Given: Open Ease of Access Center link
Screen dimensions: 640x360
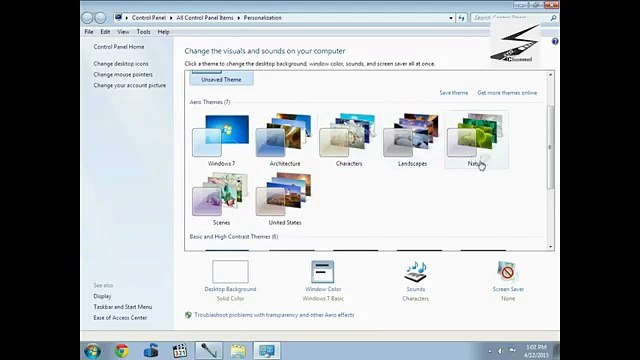Looking at the screenshot, I should 120,318.
